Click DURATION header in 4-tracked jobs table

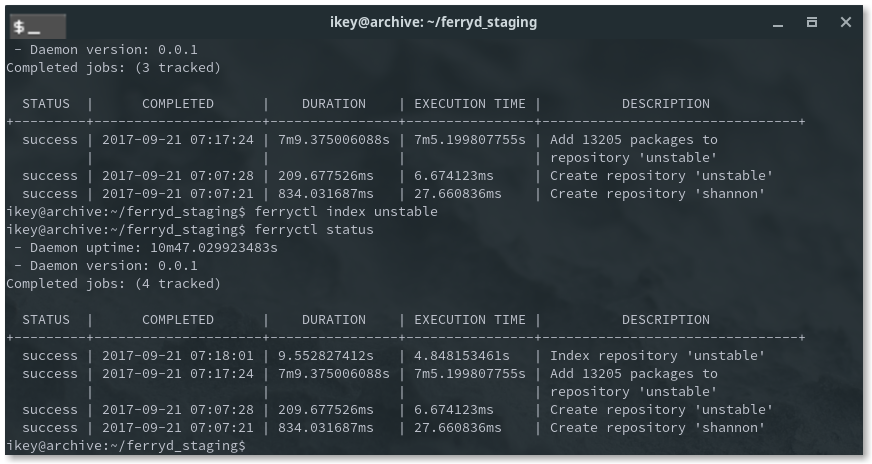(334, 320)
